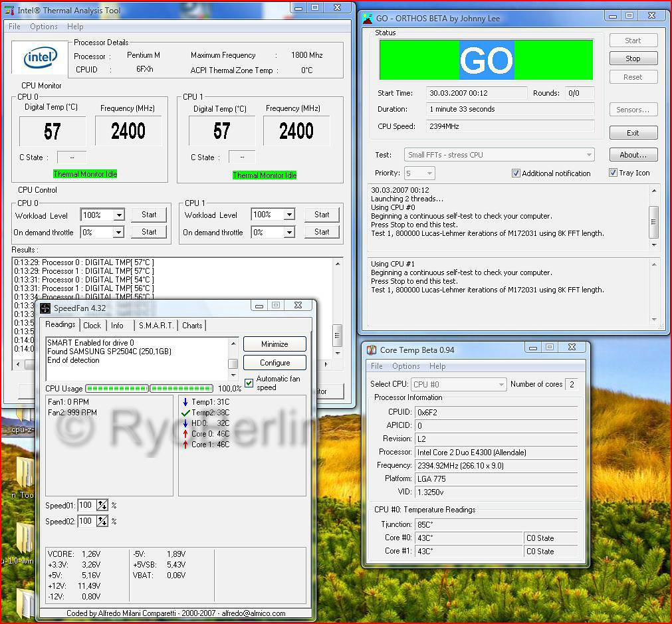This screenshot has height=624, width=672.
Task: Click CPU 1 Thermal Monitor Idle indicator
Action: pos(265,175)
